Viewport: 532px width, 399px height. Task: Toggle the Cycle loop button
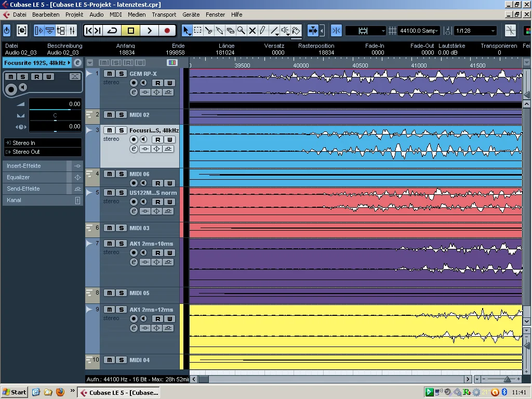click(x=112, y=31)
